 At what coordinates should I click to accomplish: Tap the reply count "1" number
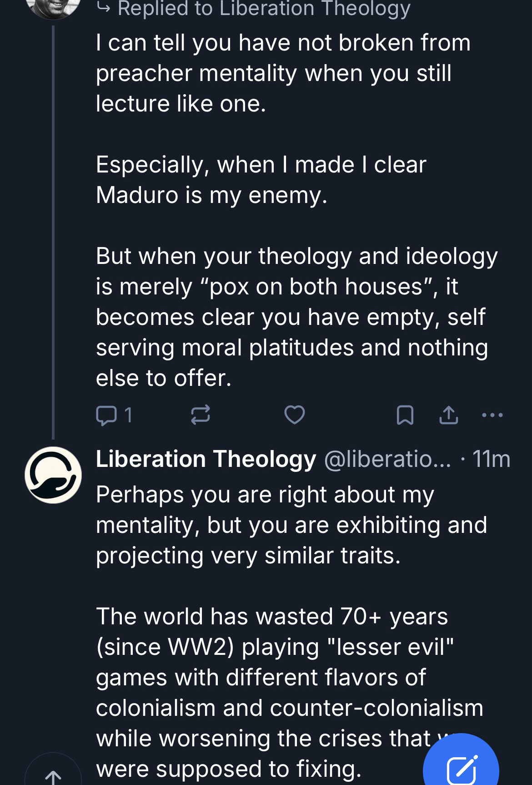(x=128, y=415)
